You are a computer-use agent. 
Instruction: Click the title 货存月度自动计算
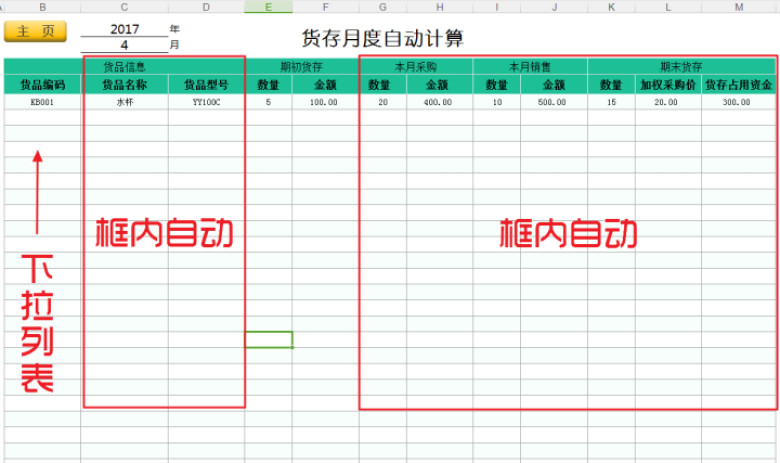(383, 38)
